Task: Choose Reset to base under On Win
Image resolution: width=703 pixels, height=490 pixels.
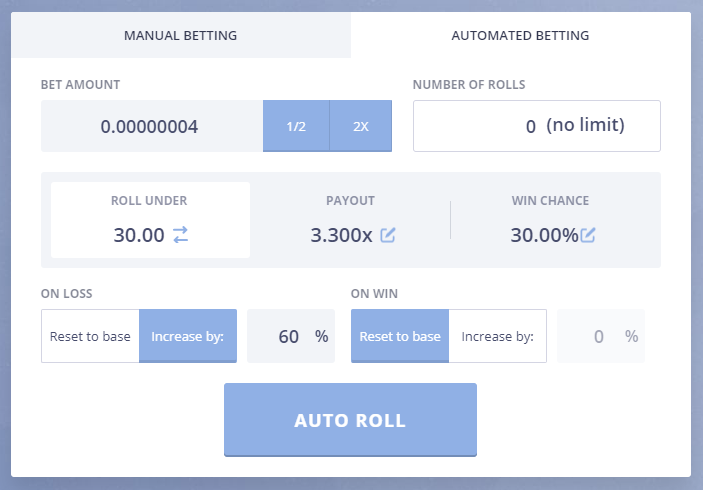Action: pyautogui.click(x=400, y=336)
